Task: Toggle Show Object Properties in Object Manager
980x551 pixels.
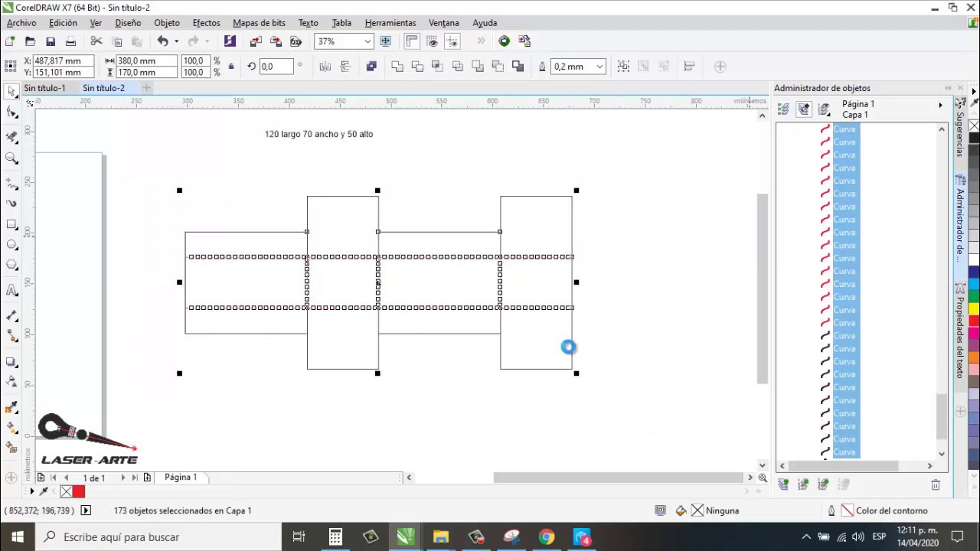Action: coord(783,109)
